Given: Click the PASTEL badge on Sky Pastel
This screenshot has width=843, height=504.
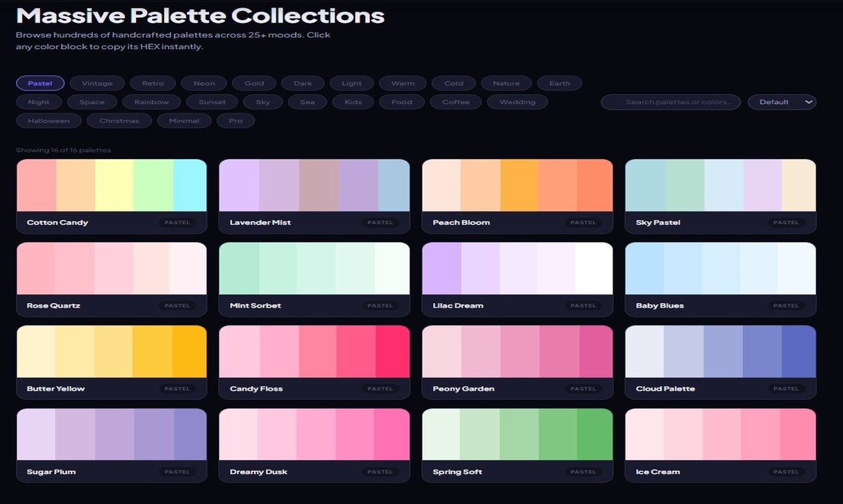Looking at the screenshot, I should coord(787,223).
